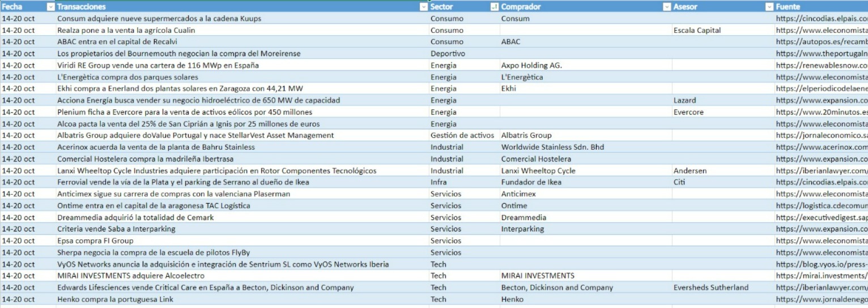Select the 'Eversheds Sutherland' advisor cell

(723, 288)
